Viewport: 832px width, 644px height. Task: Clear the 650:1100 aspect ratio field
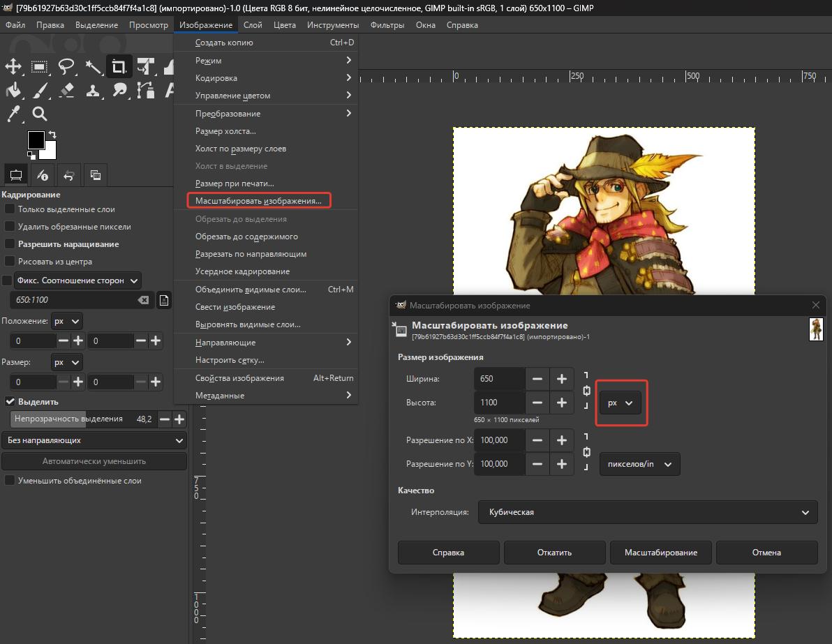coord(143,300)
